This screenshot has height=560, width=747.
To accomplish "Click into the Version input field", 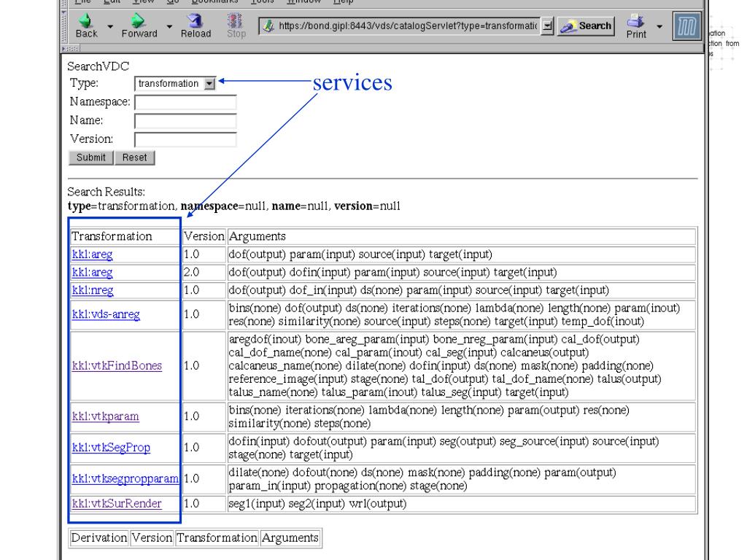I will (185, 139).
